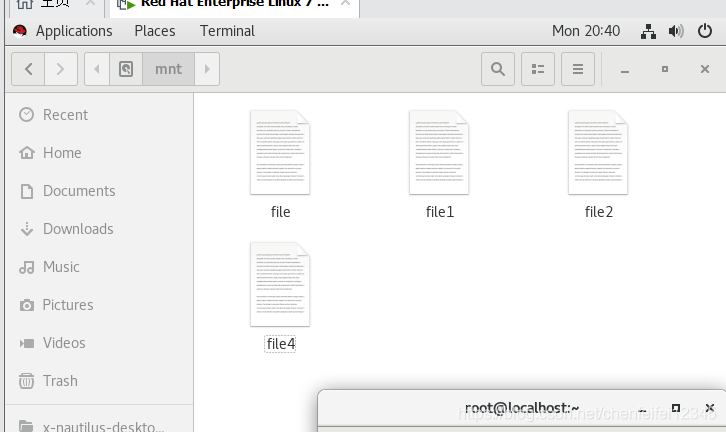Screen dimensions: 726x432
Task: Open the search magnifier in file manager
Action: 498,69
